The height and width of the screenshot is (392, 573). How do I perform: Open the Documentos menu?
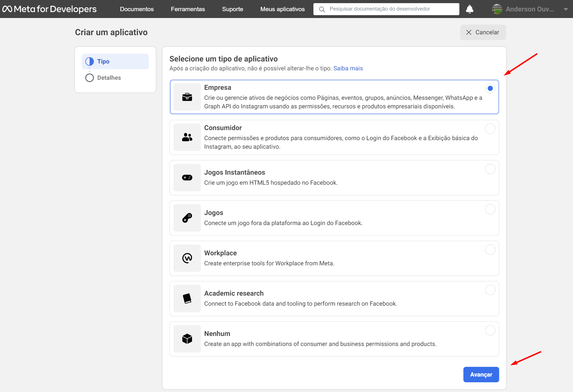tap(137, 9)
